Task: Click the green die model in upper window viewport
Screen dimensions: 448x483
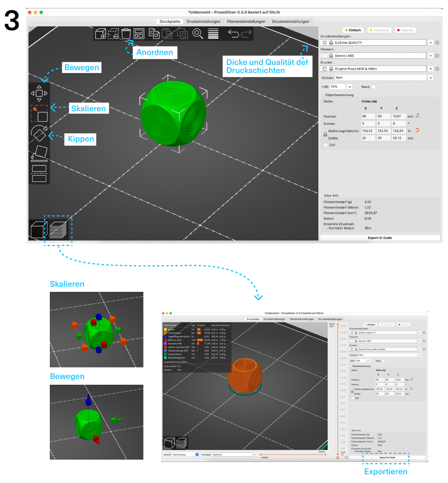Action: [173, 114]
